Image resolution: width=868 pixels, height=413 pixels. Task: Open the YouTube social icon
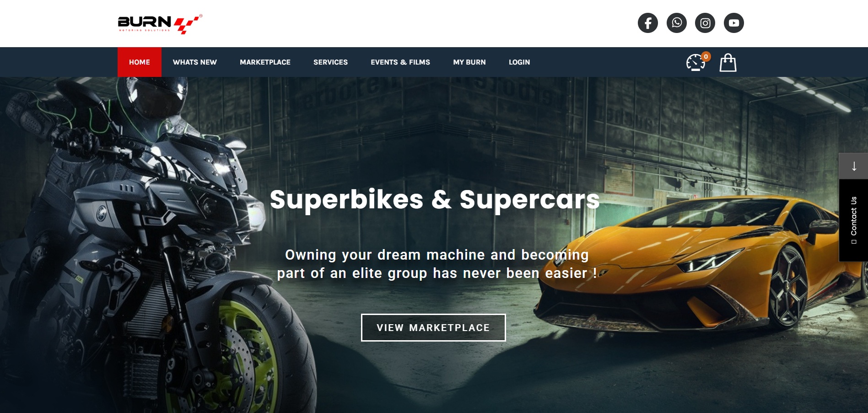(x=733, y=23)
